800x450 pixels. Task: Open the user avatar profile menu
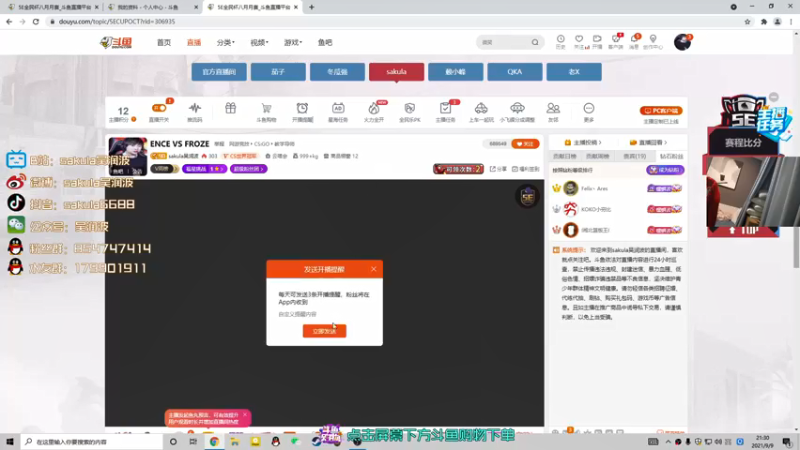[682, 42]
